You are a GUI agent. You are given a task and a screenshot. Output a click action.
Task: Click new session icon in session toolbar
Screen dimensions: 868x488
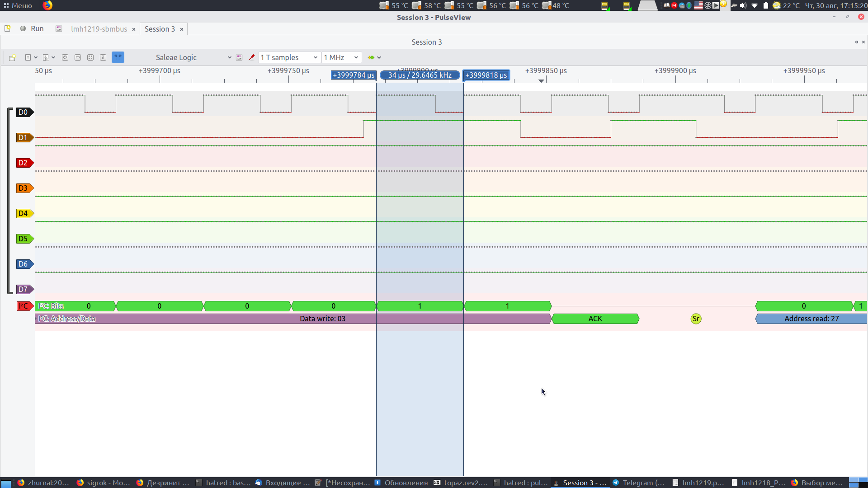coord(12,57)
